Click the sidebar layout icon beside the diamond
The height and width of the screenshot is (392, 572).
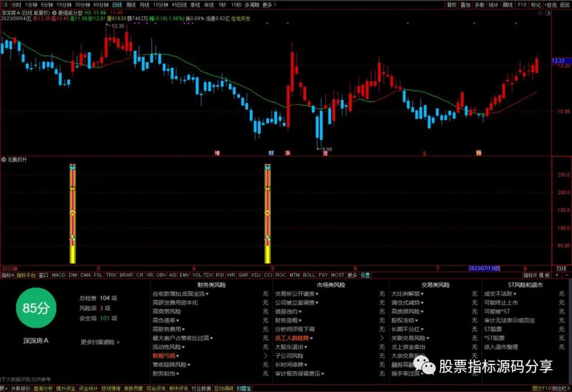(x=548, y=13)
